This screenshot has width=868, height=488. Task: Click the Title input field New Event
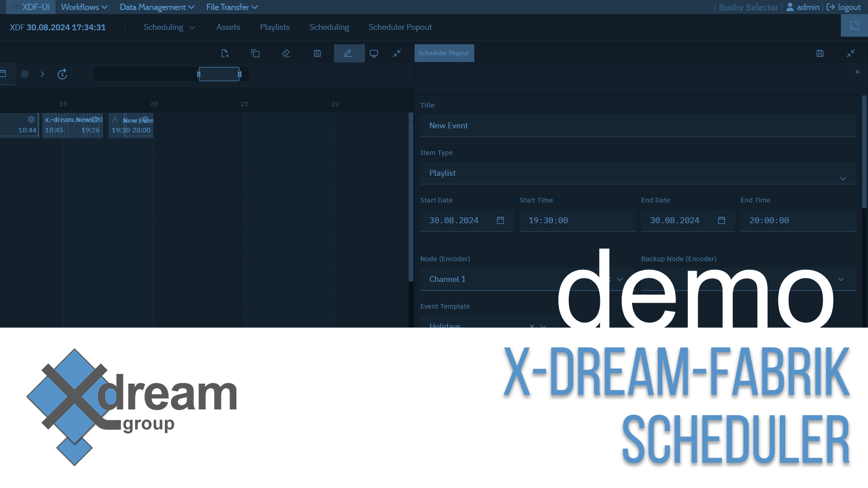[x=638, y=126]
